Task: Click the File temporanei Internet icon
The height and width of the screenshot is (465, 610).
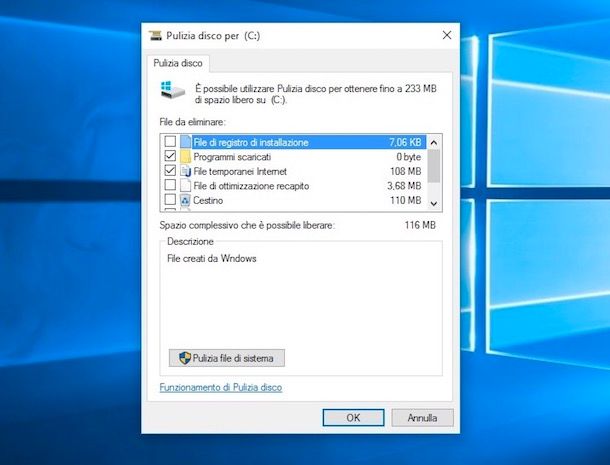Action: 186,171
